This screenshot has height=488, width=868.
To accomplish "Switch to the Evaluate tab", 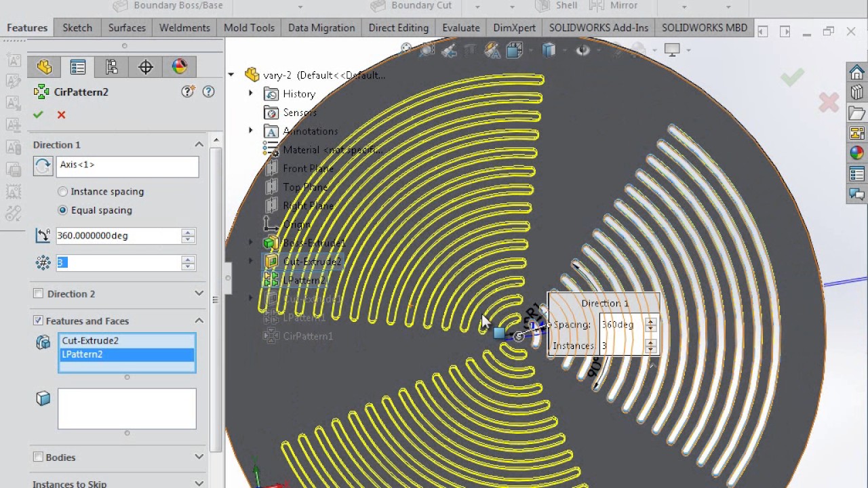I will (461, 28).
